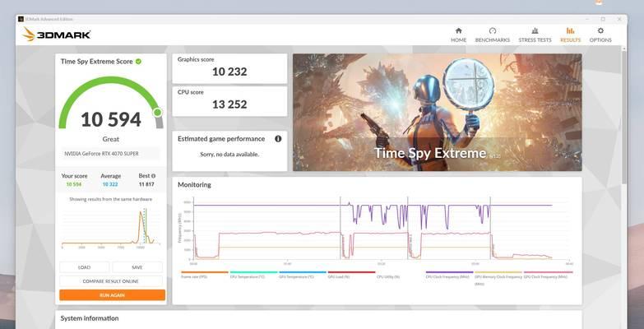Viewport: 644px width, 329px height.
Task: Click the Average score 10 322
Action: (110, 184)
